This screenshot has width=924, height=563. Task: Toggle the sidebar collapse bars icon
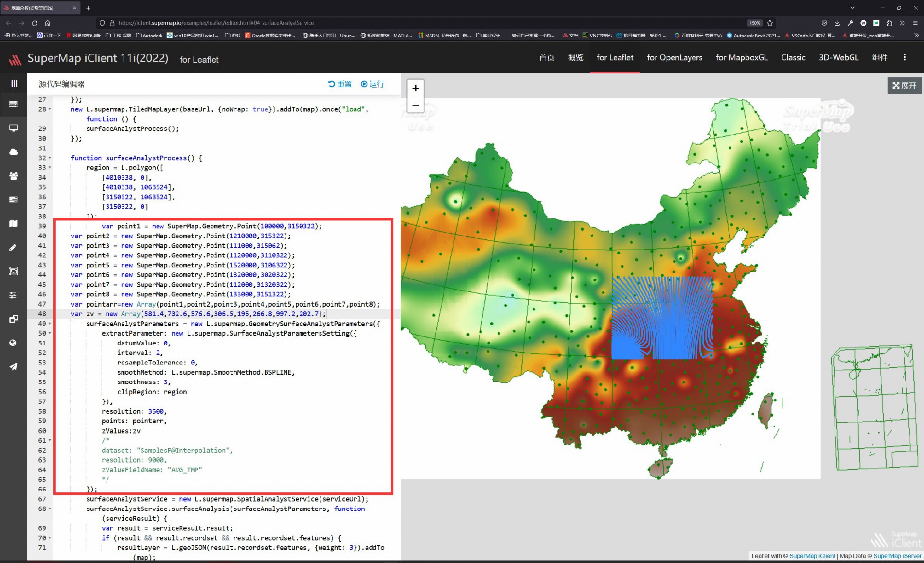pyautogui.click(x=14, y=83)
